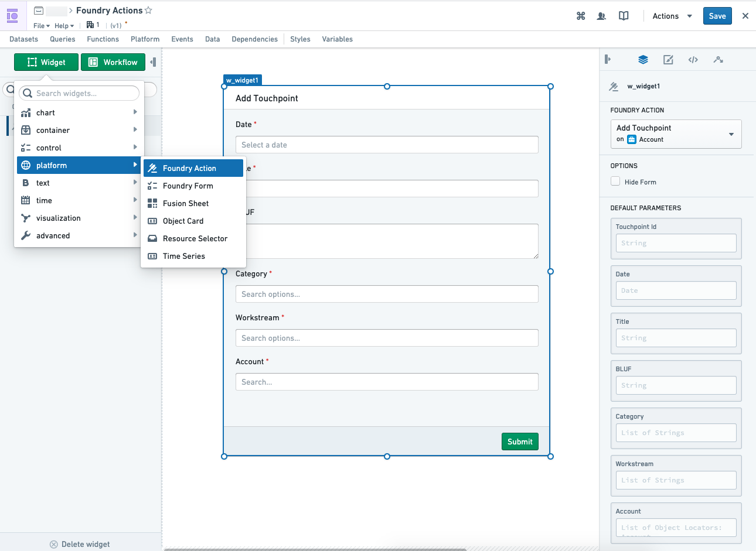756x551 pixels.
Task: Click the Object Card icon
Action: (x=152, y=221)
